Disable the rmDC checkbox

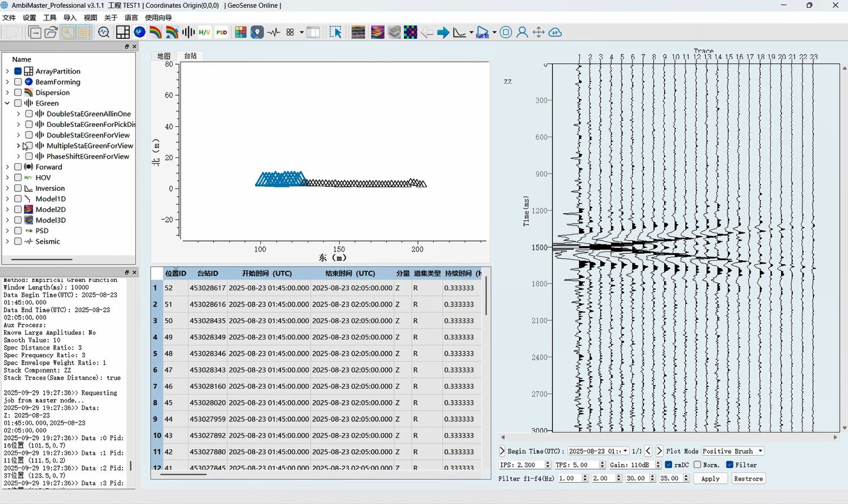pos(669,465)
